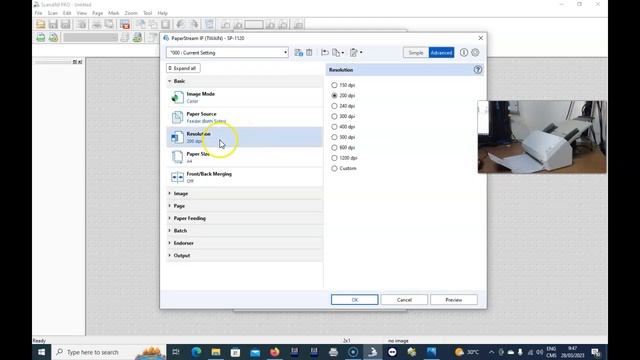Image resolution: width=640 pixels, height=360 pixels.
Task: Click the trash delete profile icon
Action: (x=309, y=53)
